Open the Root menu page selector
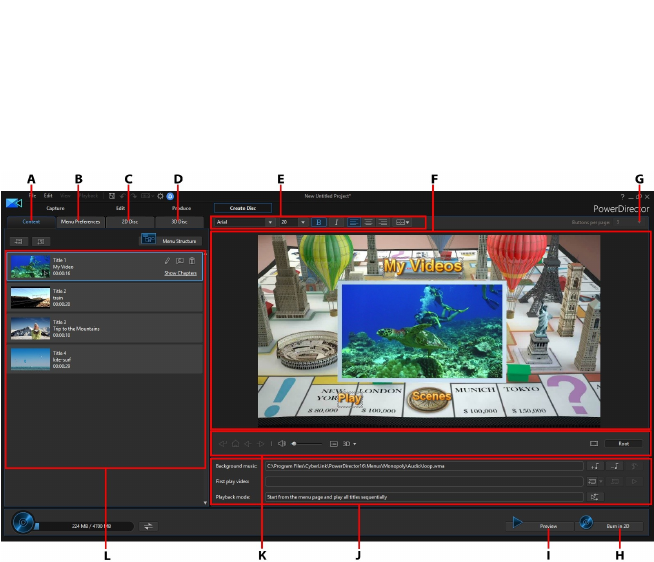654x562 pixels. (624, 444)
